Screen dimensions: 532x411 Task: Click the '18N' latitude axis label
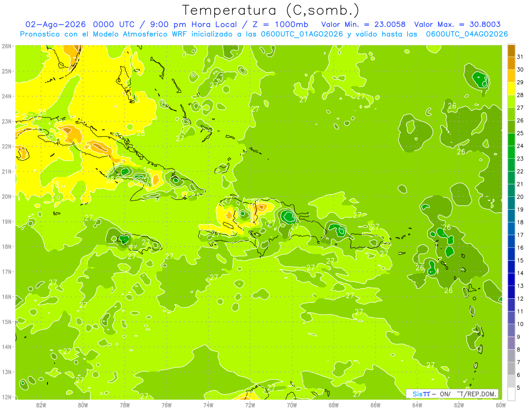click(x=7, y=247)
